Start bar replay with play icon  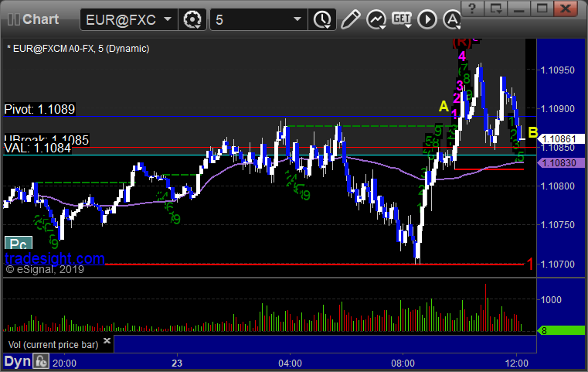[427, 19]
